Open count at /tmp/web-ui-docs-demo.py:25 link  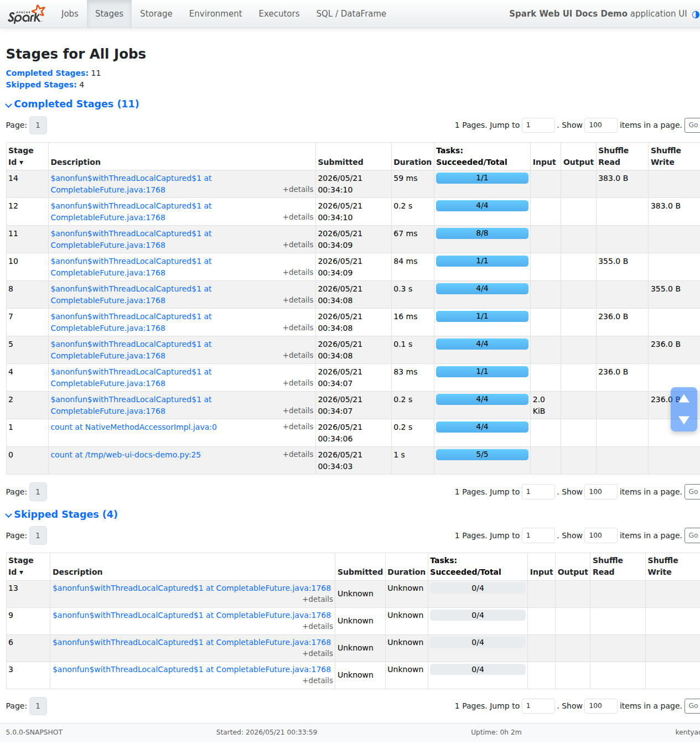(126, 455)
